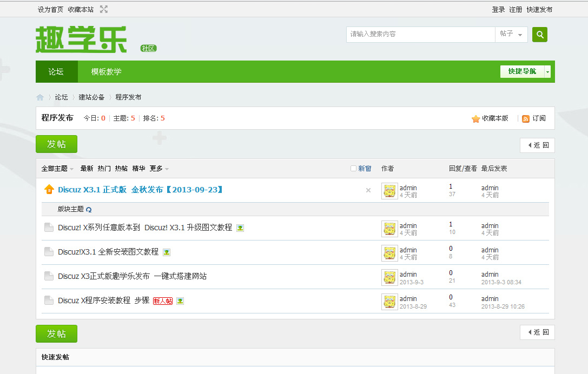Click the green search magnifier button
This screenshot has width=588, height=374.
pyautogui.click(x=540, y=35)
